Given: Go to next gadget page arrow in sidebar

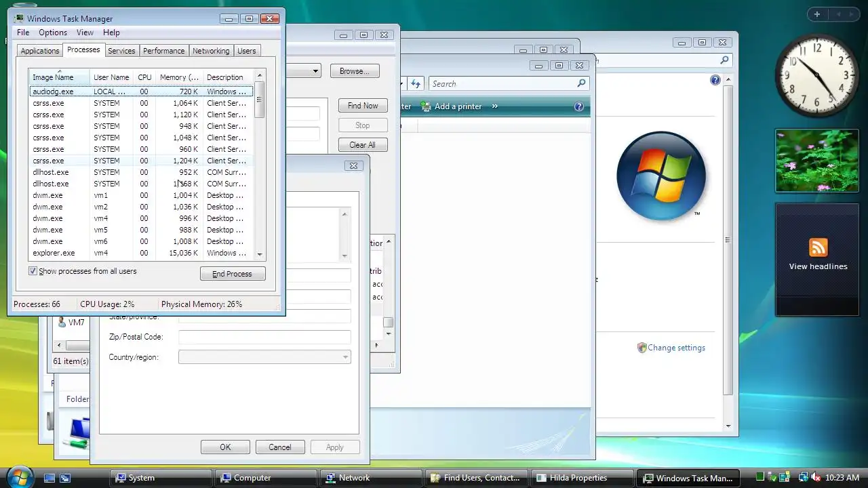Looking at the screenshot, I should pyautogui.click(x=852, y=14).
